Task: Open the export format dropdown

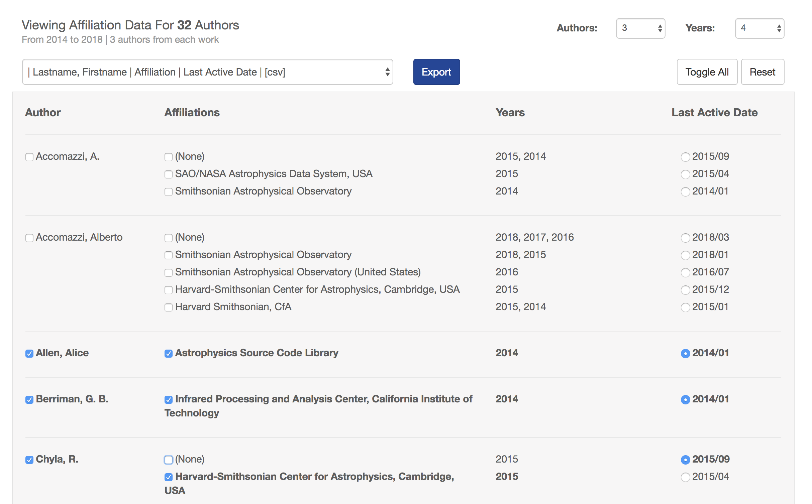Action: (207, 72)
